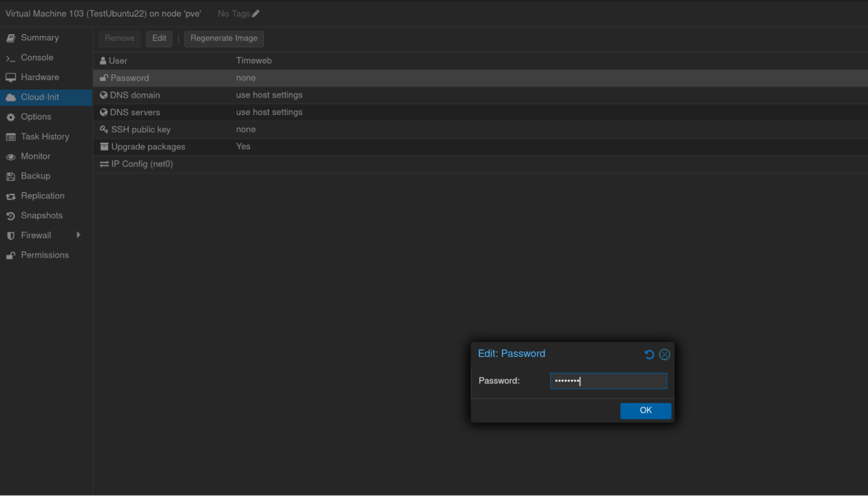Screen dimensions: 868x496
Task: Click the user icon in the User row
Action: [103, 61]
